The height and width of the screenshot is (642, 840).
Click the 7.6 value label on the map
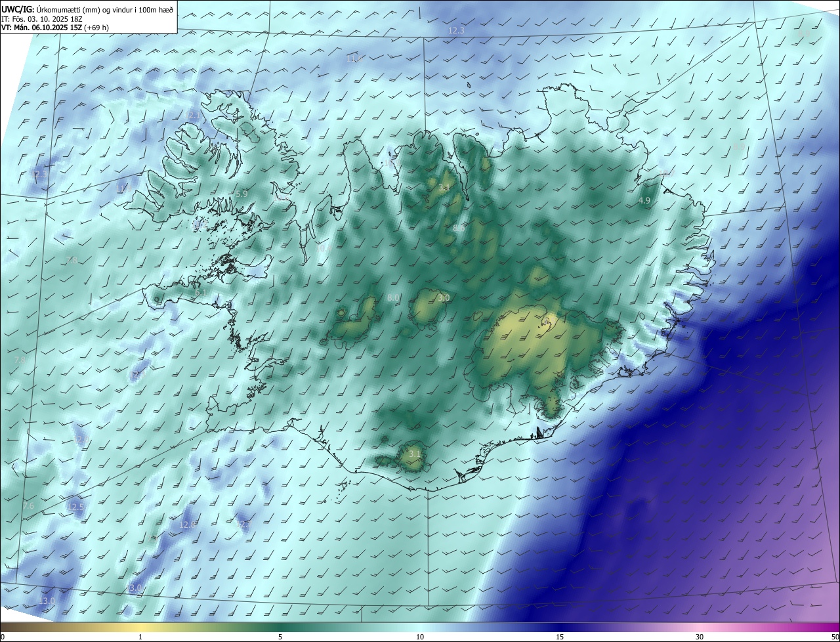coord(28,506)
